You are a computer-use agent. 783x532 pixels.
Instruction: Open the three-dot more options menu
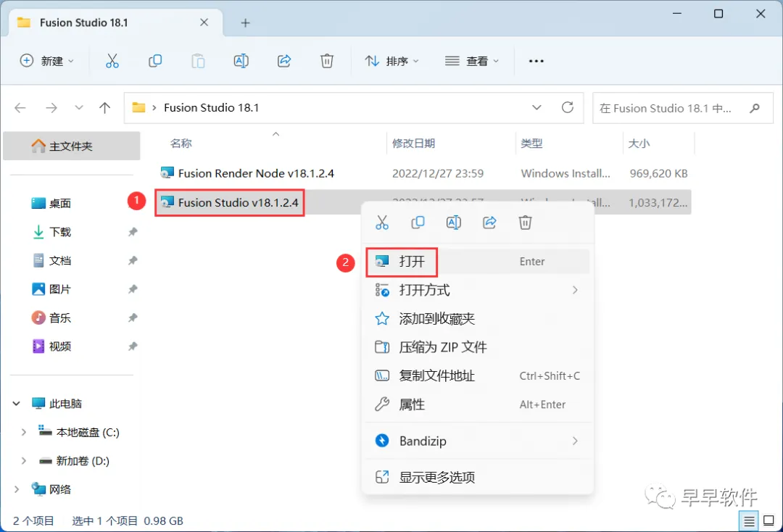point(536,61)
